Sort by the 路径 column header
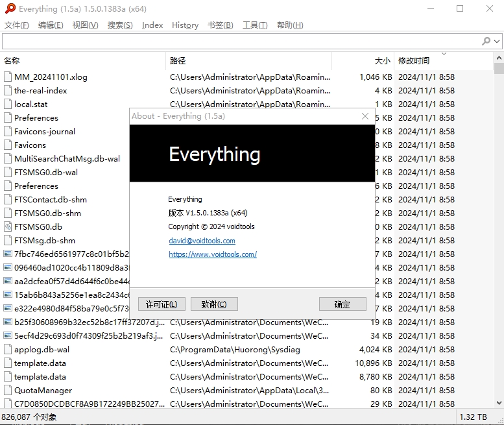Image resolution: width=504 pixels, height=425 pixels. tap(249, 61)
